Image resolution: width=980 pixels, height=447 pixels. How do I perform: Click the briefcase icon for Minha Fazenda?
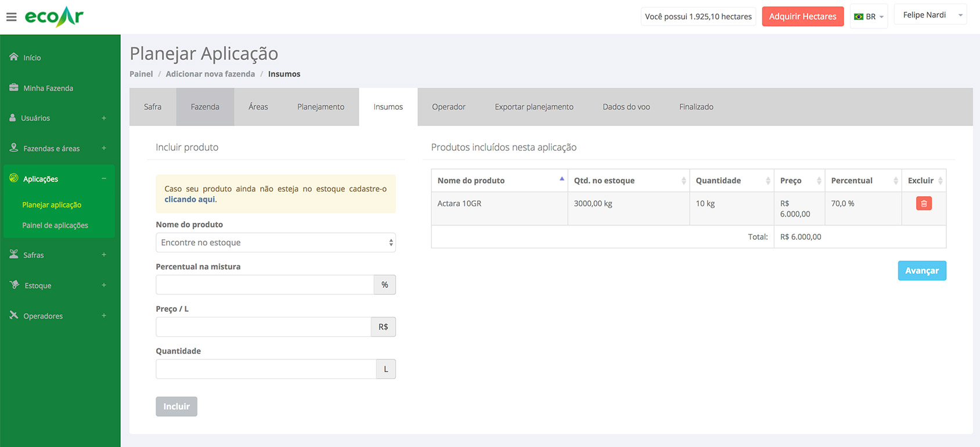click(14, 88)
